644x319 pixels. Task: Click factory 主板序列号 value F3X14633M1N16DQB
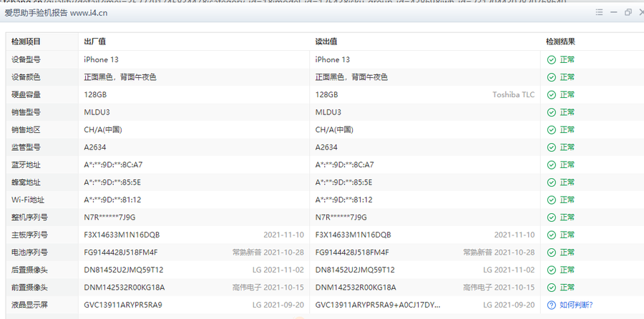click(122, 235)
